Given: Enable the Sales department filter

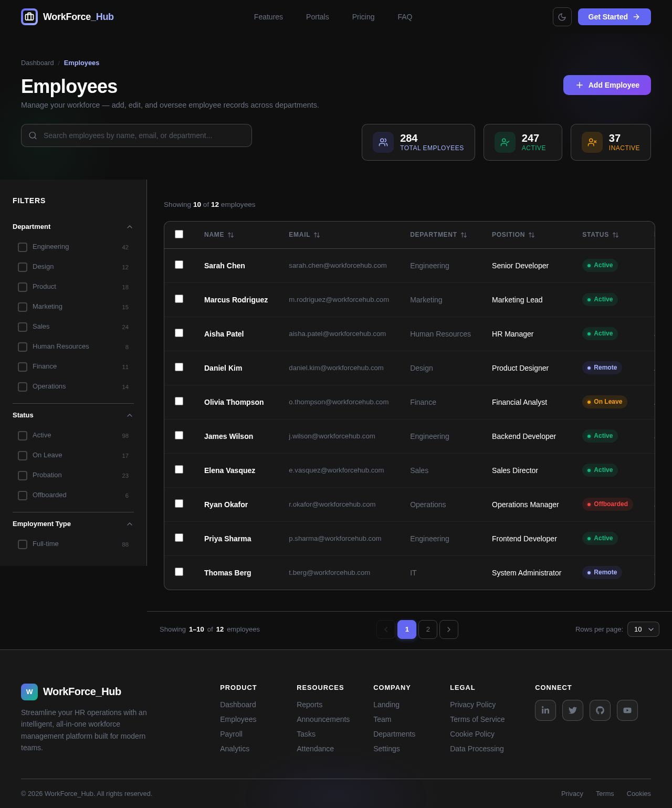Looking at the screenshot, I should 23,327.
